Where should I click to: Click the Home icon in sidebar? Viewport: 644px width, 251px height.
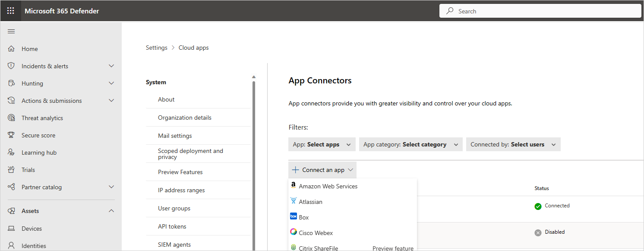click(12, 49)
